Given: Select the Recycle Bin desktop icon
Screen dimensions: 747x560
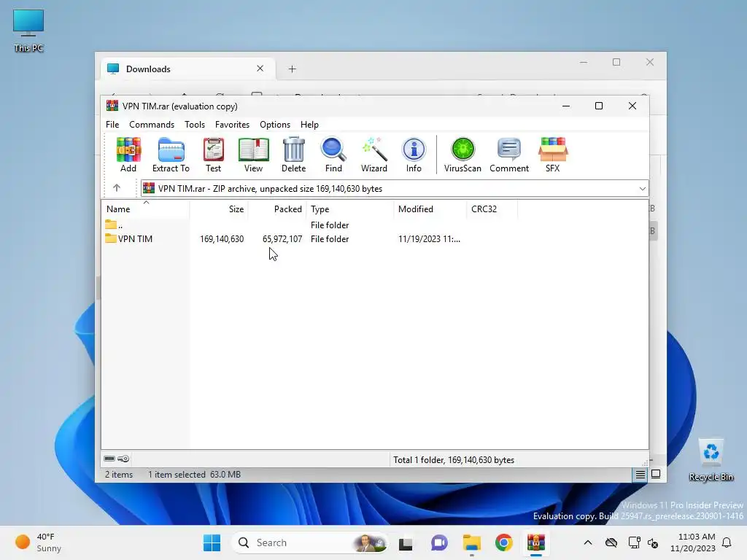Looking at the screenshot, I should tap(711, 460).
